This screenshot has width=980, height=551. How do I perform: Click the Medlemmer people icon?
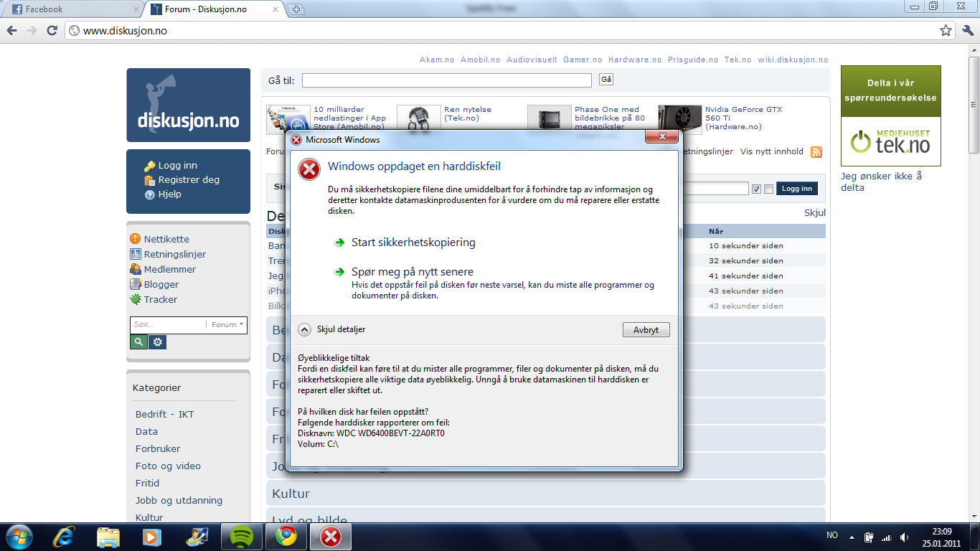click(136, 269)
